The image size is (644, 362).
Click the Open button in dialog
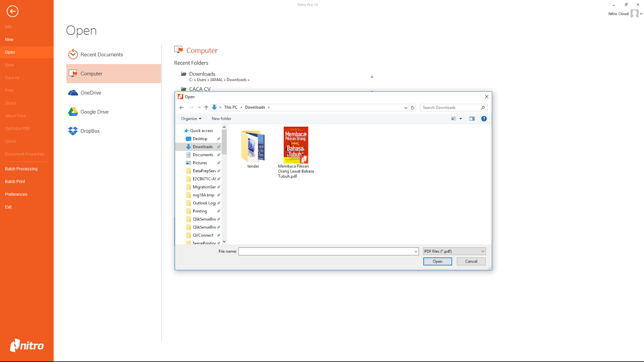(x=438, y=261)
